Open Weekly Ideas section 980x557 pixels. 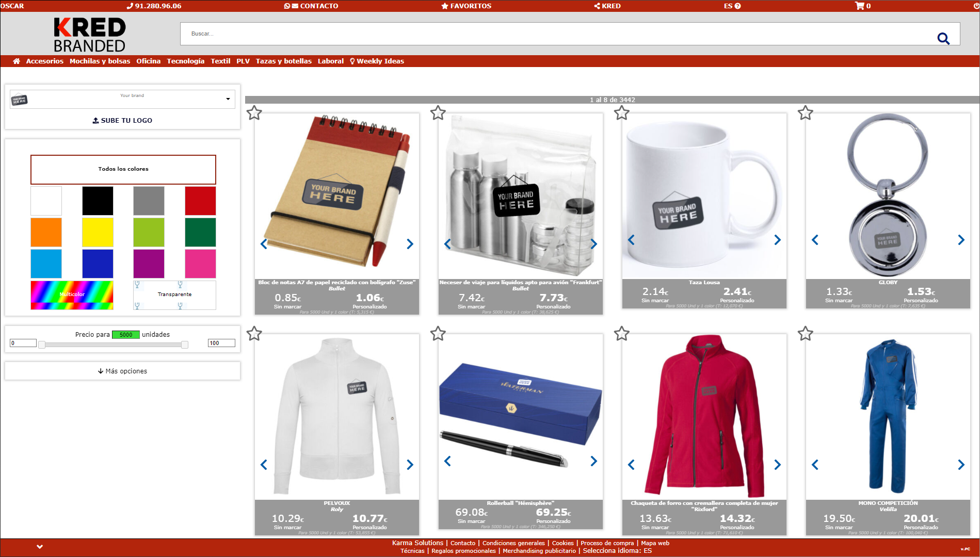point(377,61)
